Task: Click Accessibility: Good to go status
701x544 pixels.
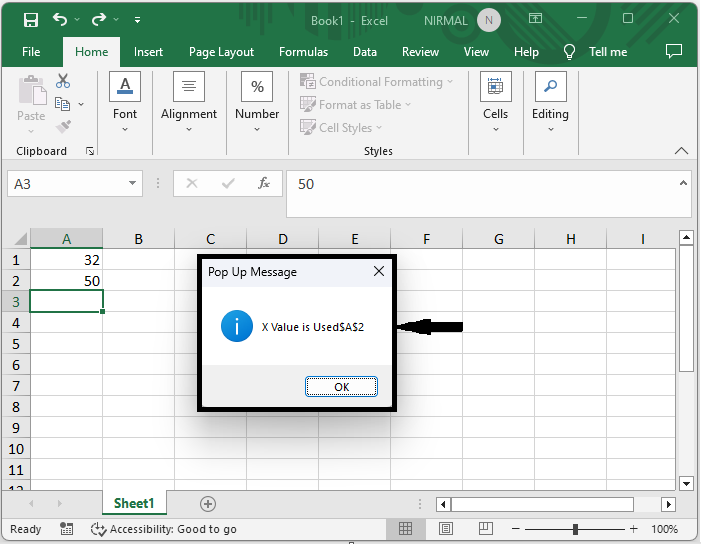Action: (164, 529)
